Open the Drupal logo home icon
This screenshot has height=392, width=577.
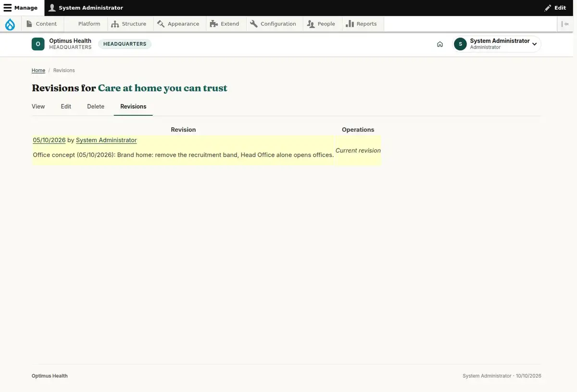pyautogui.click(x=10, y=24)
